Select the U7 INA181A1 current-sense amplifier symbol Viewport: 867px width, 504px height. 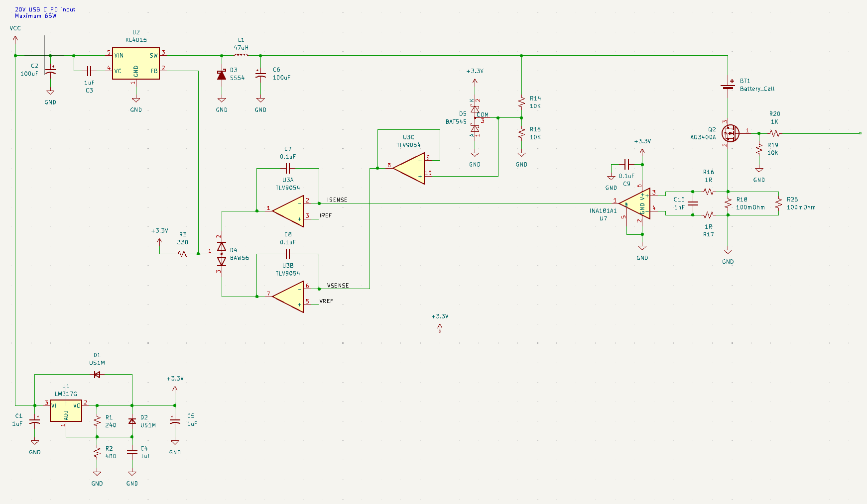pos(635,204)
